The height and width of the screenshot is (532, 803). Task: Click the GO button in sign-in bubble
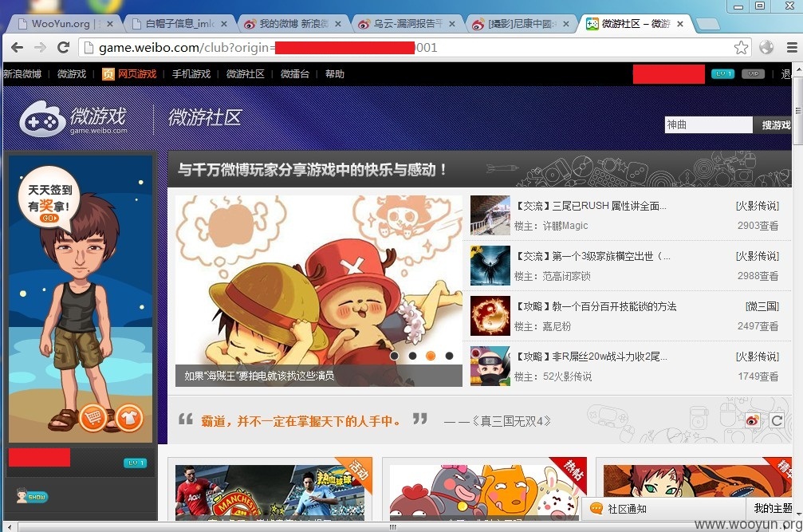pyautogui.click(x=49, y=218)
